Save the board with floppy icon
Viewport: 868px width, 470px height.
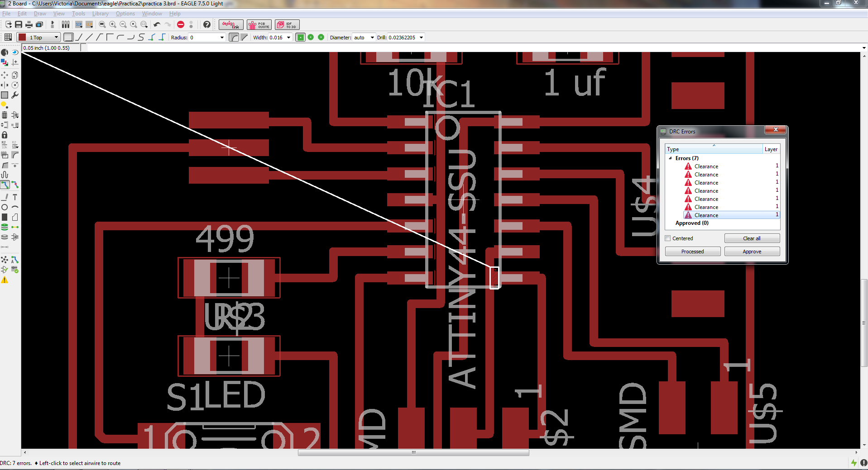point(19,24)
